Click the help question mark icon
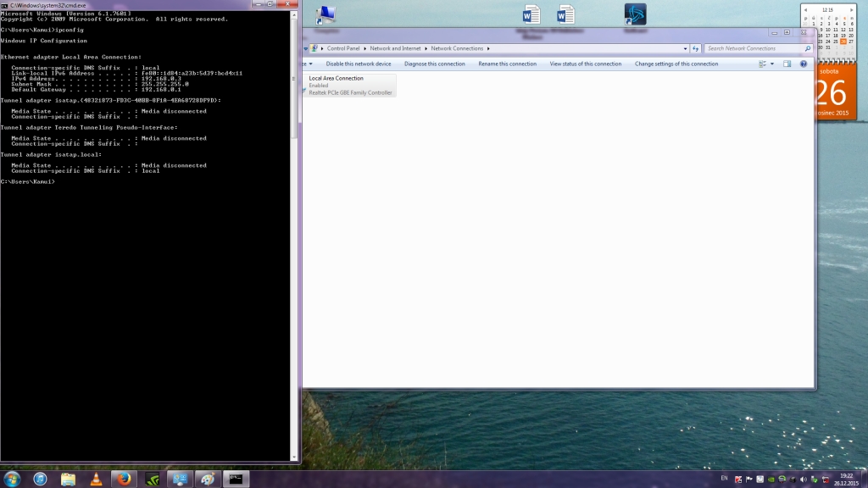Viewport: 868px width, 488px height. click(x=804, y=64)
